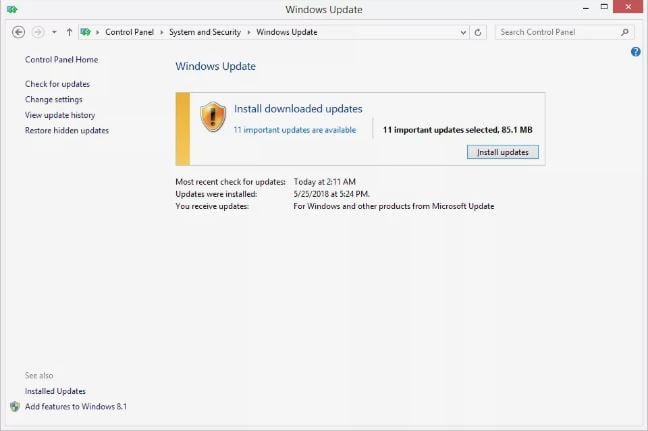Click the Up one level arrow
The width and height of the screenshot is (648, 431).
pos(69,32)
